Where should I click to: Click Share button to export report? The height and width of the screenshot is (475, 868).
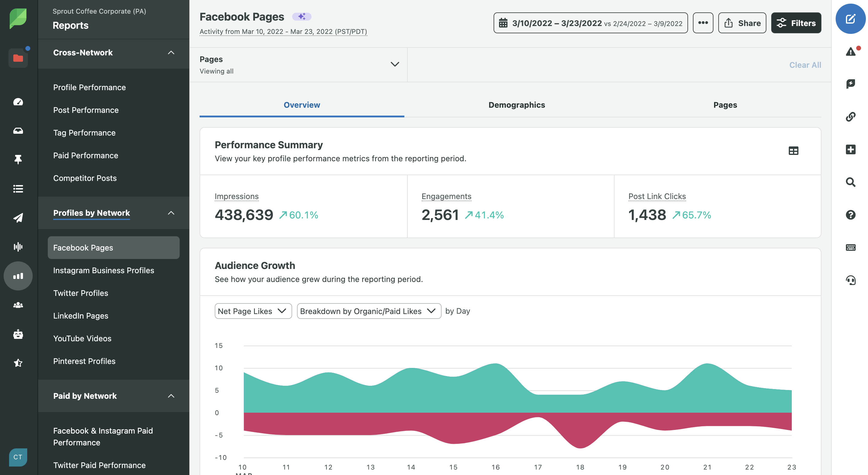[x=742, y=22]
